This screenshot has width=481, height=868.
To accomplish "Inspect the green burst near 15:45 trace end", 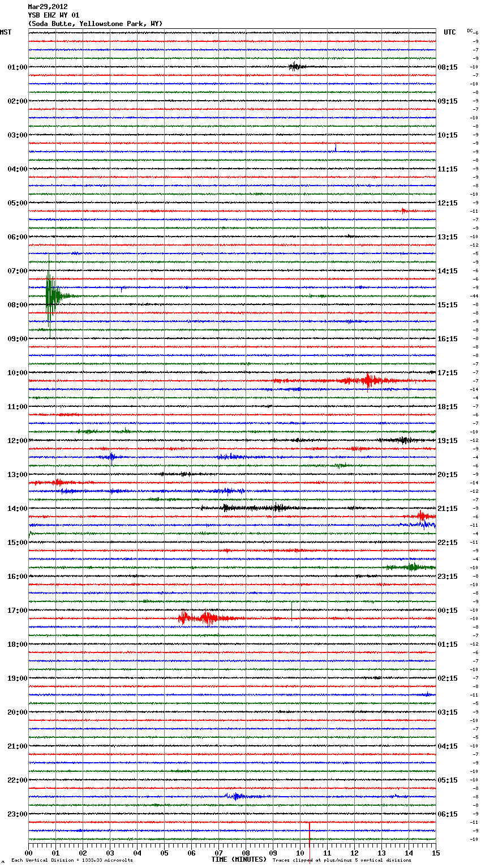I will click(x=412, y=566).
